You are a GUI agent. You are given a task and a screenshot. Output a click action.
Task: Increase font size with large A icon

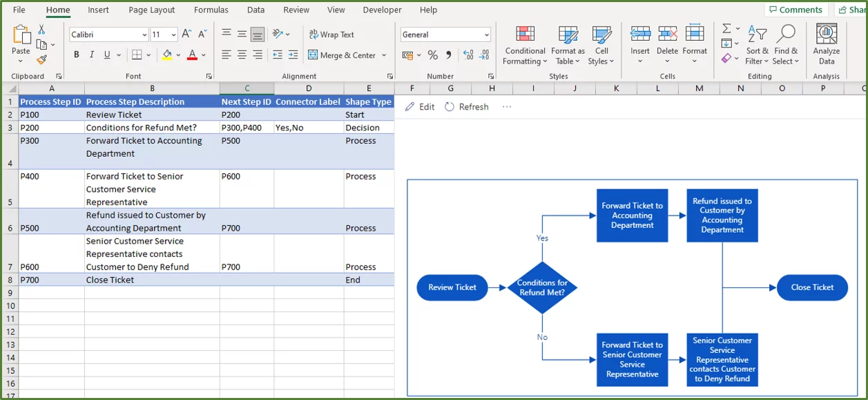186,35
